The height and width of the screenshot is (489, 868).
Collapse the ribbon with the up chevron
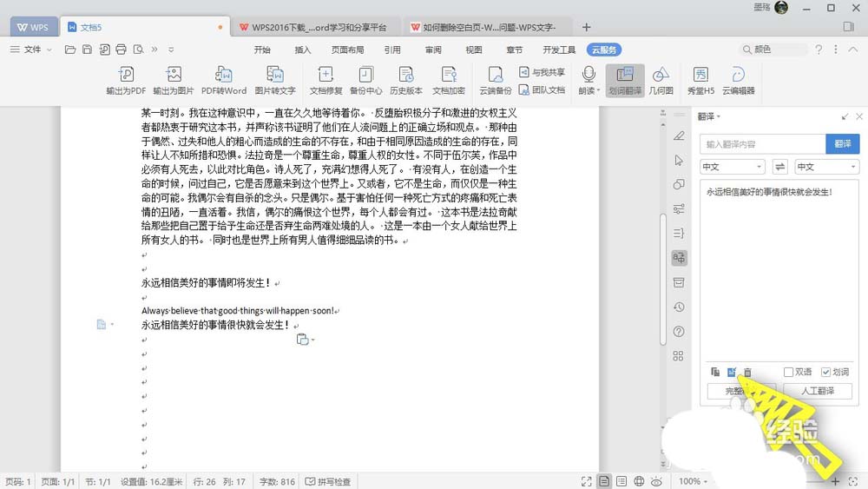(x=853, y=50)
